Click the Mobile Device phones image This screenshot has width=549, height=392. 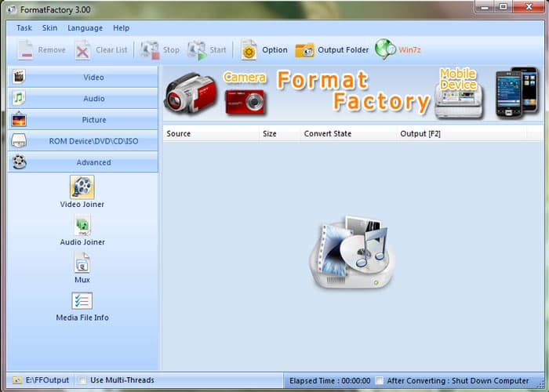517,93
